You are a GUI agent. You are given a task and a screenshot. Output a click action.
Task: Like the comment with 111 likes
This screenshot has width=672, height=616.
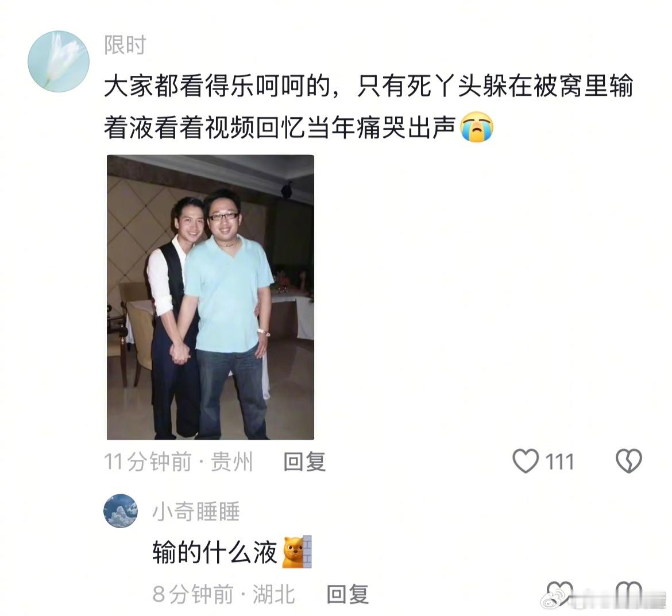[x=526, y=462]
